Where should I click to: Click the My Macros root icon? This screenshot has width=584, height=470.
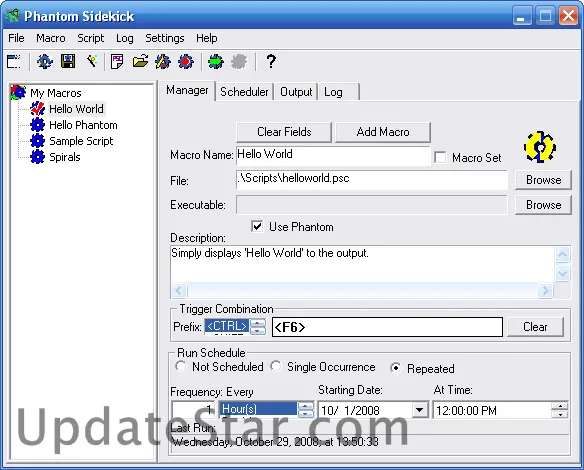pyautogui.click(x=18, y=92)
